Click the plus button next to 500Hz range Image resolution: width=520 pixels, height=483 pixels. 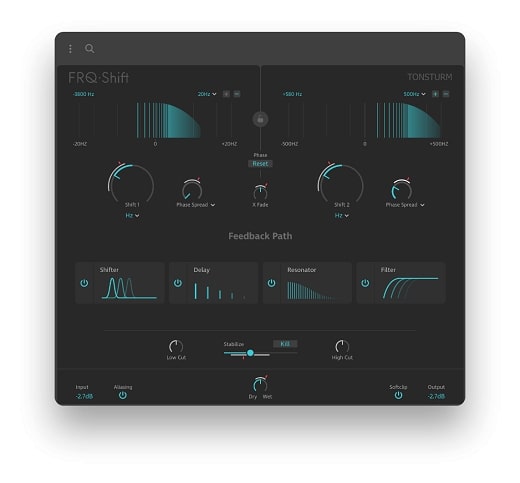435,94
